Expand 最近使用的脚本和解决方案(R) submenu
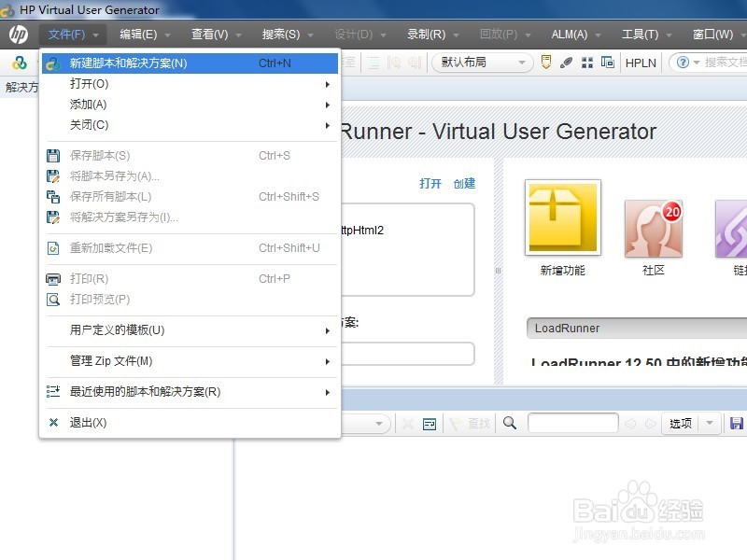747x560 pixels. [190, 392]
